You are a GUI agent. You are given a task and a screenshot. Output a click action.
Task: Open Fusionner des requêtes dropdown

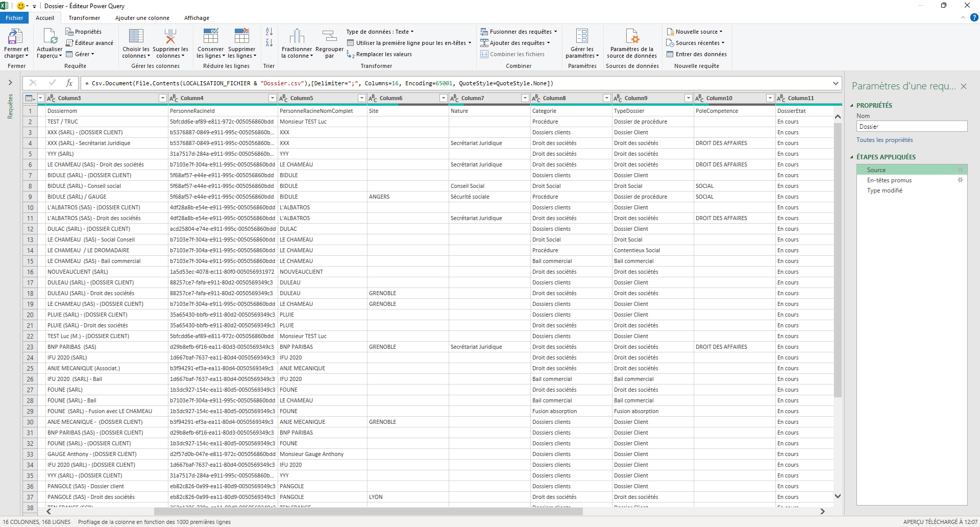[519, 32]
